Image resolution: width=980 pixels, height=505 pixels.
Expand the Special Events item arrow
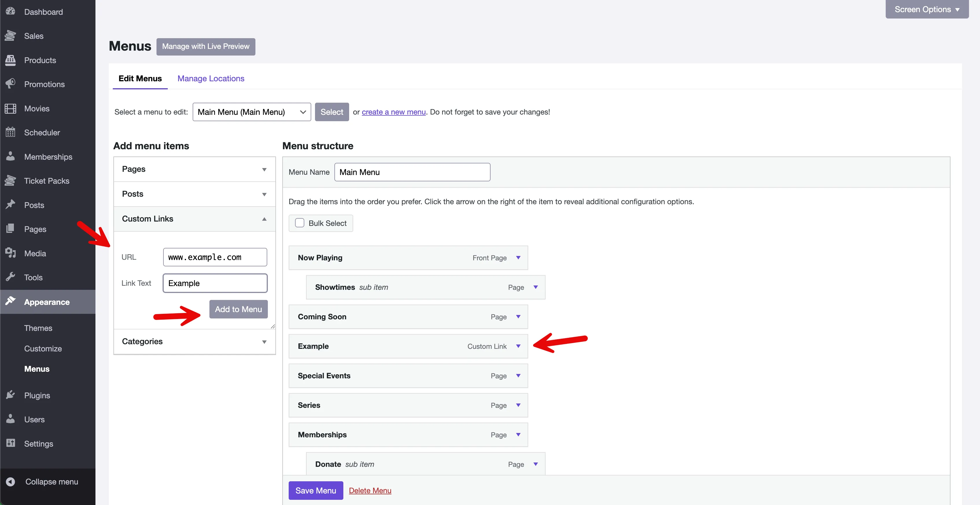click(x=518, y=376)
